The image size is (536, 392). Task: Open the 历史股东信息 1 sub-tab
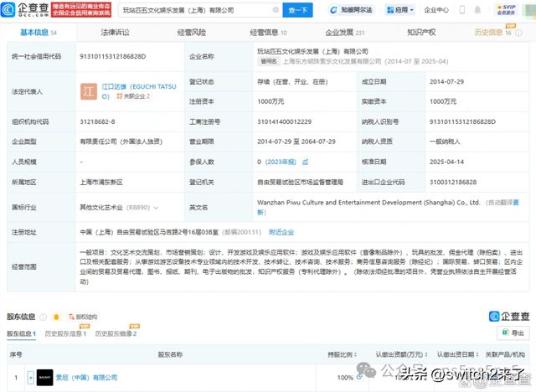(x=65, y=333)
